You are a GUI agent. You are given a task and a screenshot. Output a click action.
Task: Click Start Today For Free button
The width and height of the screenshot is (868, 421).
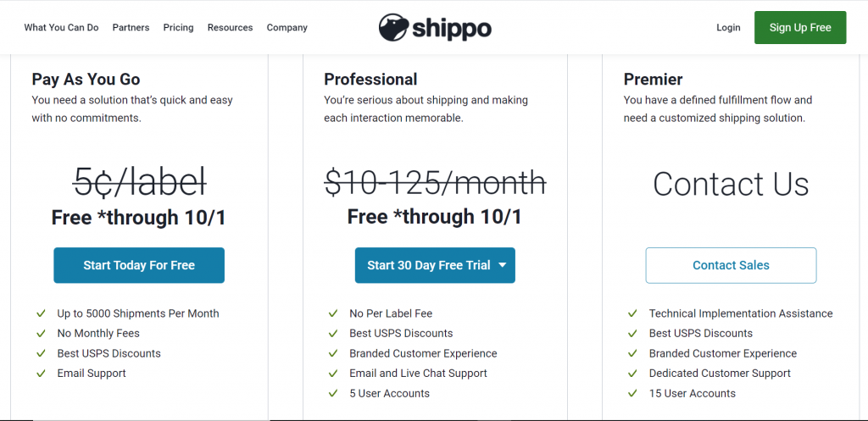click(139, 265)
